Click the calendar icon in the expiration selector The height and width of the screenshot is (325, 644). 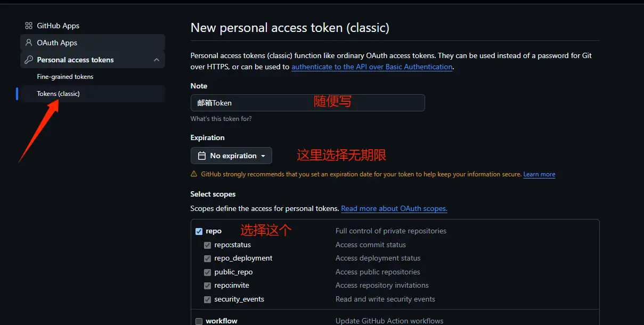(x=201, y=155)
